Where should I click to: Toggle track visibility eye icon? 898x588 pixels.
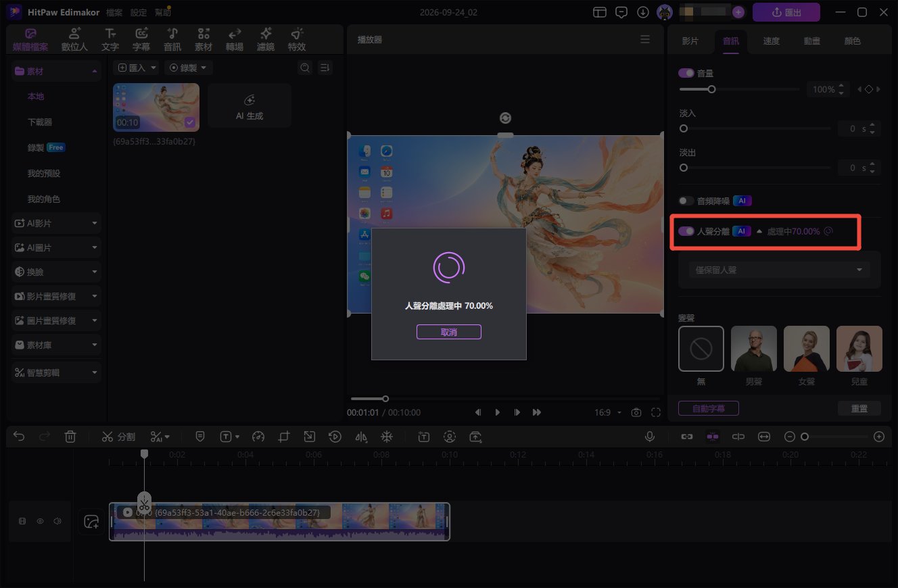coord(40,521)
